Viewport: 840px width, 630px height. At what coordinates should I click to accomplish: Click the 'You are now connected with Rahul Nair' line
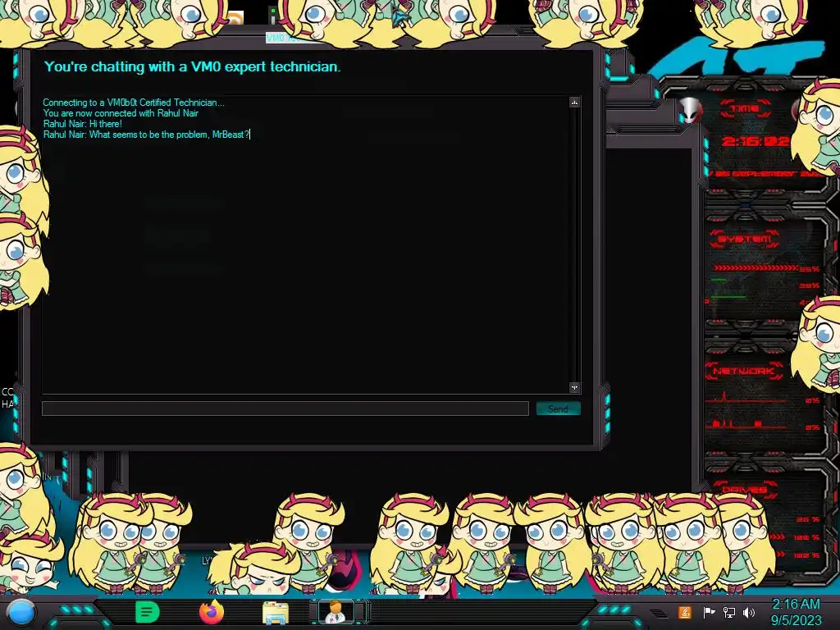pos(121,113)
